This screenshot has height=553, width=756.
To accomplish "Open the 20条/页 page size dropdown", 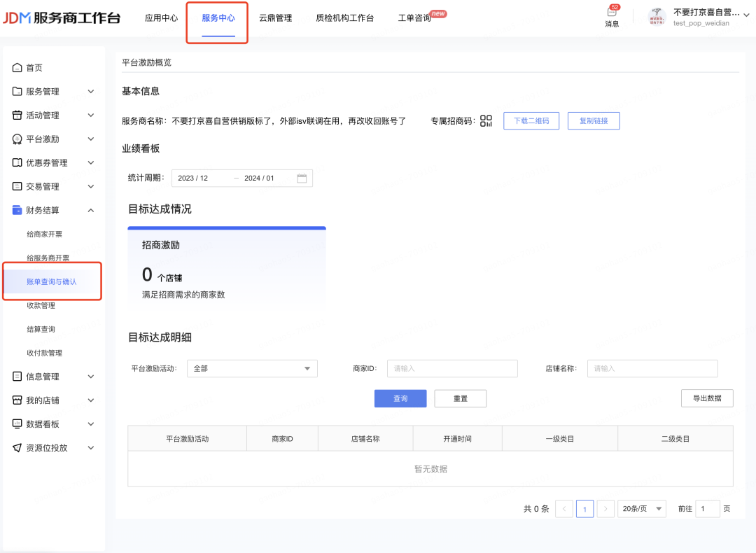I will tap(641, 509).
